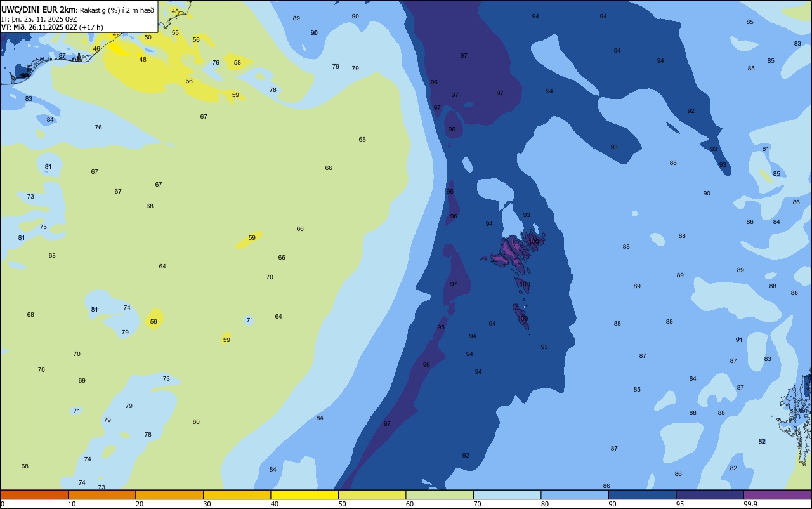Image resolution: width=812 pixels, height=509 pixels.
Task: Click the bright yellow 40–50 legend swatch
Action: [304, 494]
